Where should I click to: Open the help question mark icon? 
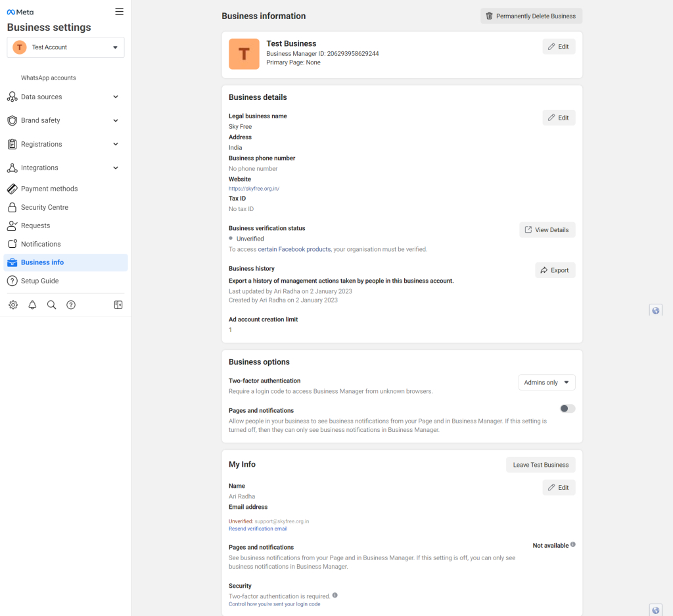[71, 305]
